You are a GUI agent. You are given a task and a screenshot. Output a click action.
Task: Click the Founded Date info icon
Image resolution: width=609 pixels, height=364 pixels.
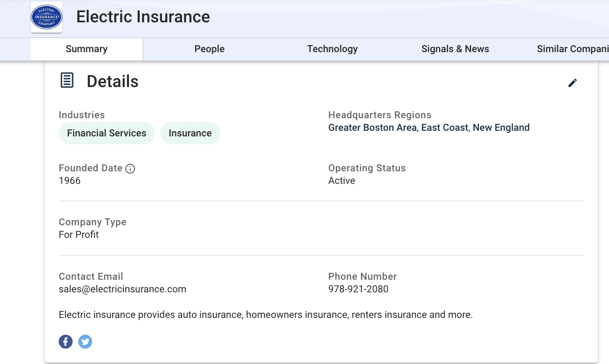(130, 169)
